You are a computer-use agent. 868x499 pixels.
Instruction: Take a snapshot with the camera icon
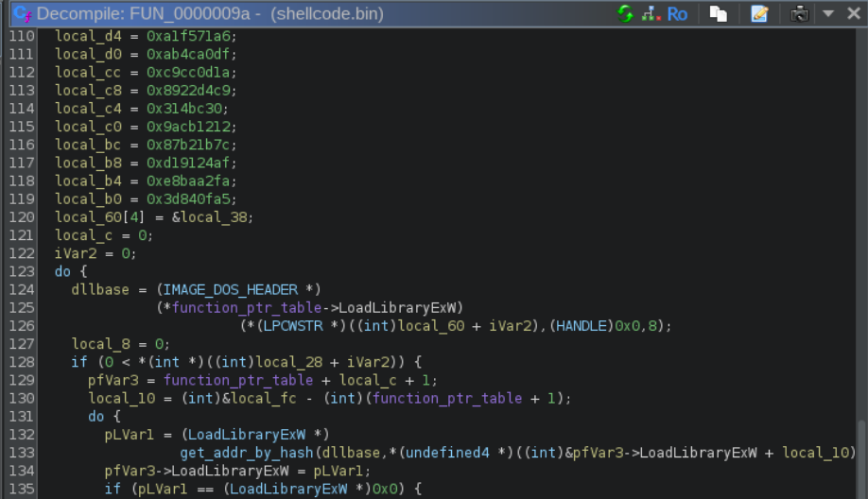800,13
